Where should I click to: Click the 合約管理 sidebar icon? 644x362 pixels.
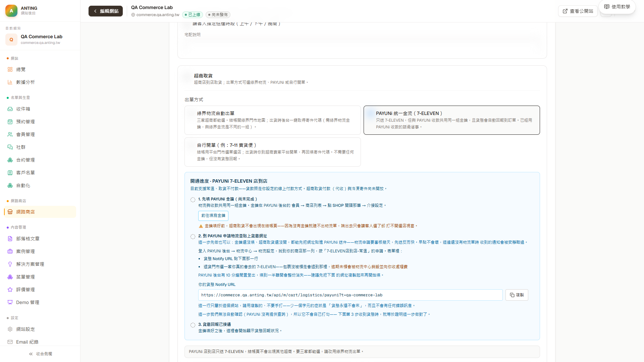[10, 160]
